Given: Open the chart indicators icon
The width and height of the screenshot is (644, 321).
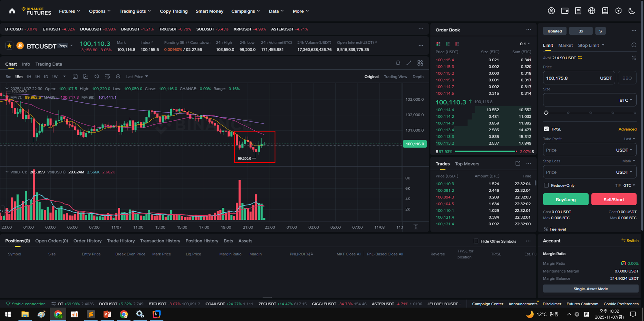Looking at the screenshot, I should click(x=86, y=76).
